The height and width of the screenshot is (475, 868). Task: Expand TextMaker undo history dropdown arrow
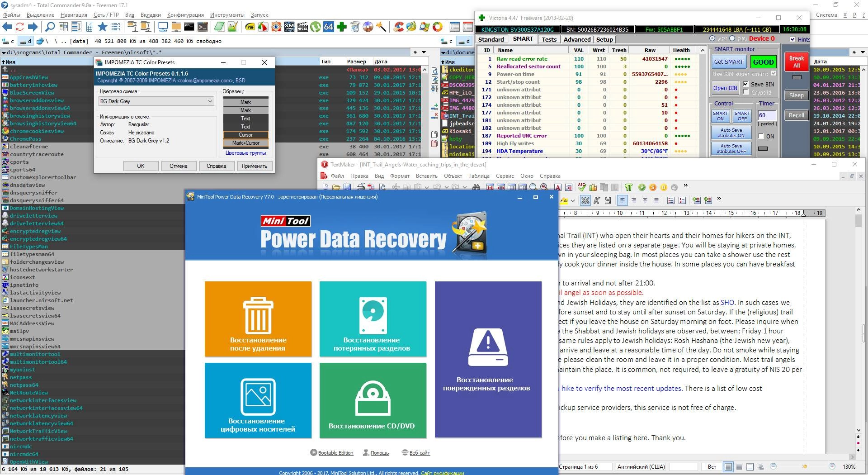coord(447,187)
